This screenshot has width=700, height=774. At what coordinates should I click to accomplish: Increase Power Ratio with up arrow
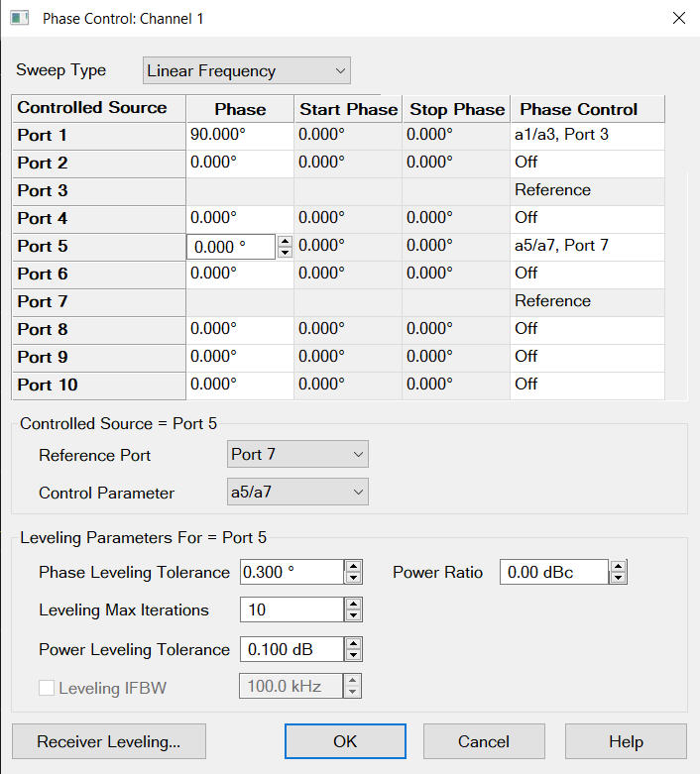(x=618, y=566)
